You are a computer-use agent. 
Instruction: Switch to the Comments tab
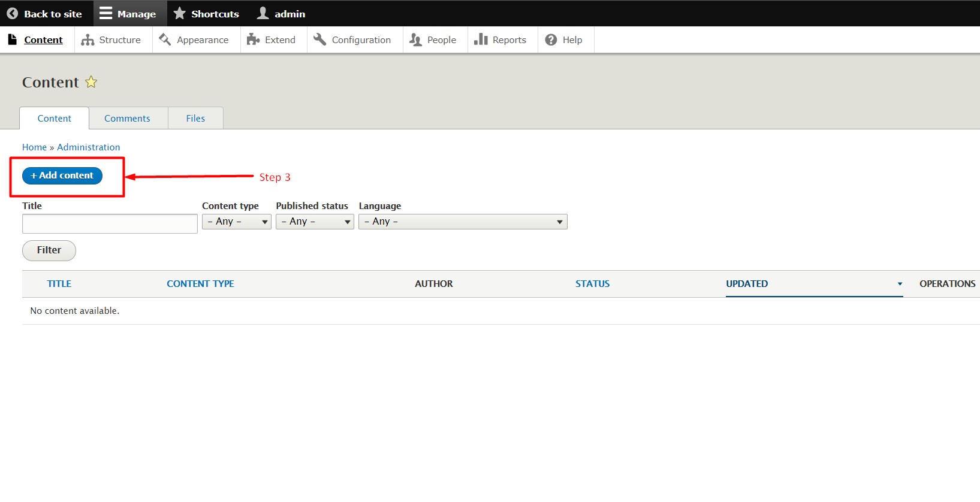[x=127, y=119]
